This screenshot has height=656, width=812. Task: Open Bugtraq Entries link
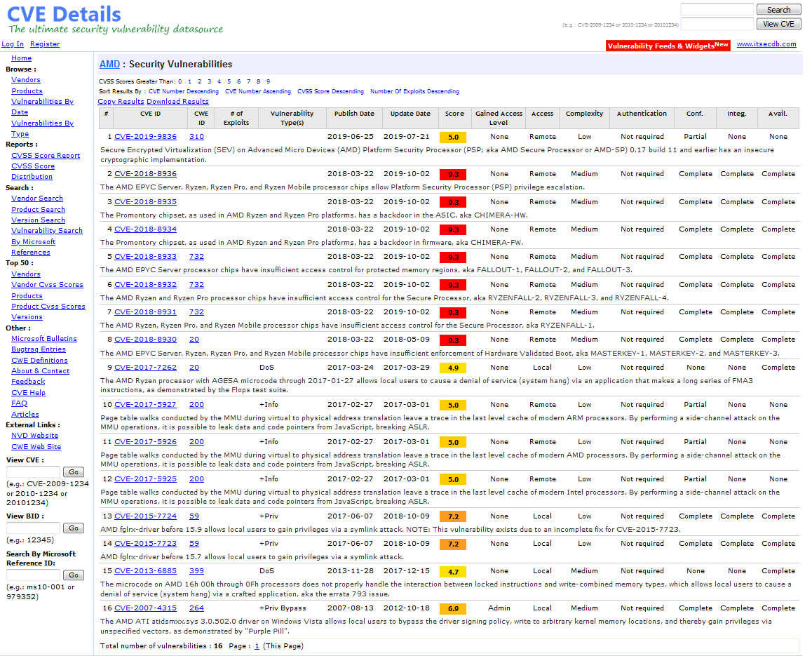tap(39, 349)
